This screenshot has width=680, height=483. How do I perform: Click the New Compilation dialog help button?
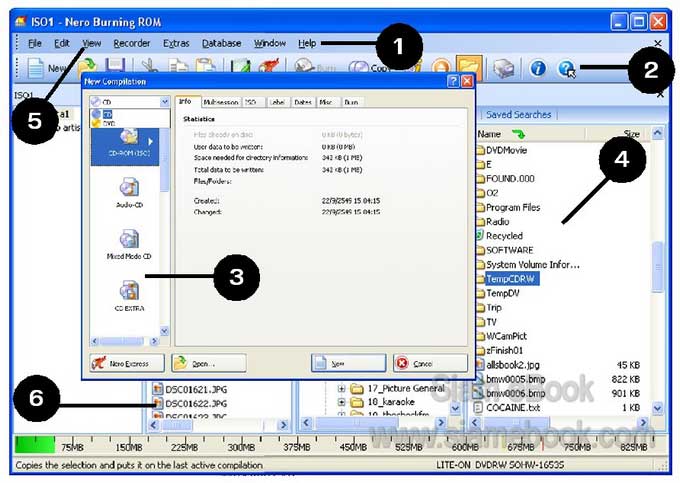click(x=453, y=81)
